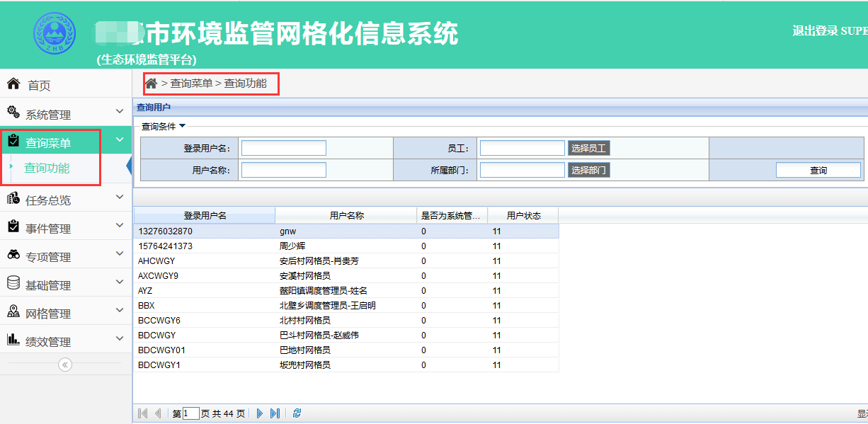
Task: Expand the 基础管理 chevron
Action: tap(119, 282)
